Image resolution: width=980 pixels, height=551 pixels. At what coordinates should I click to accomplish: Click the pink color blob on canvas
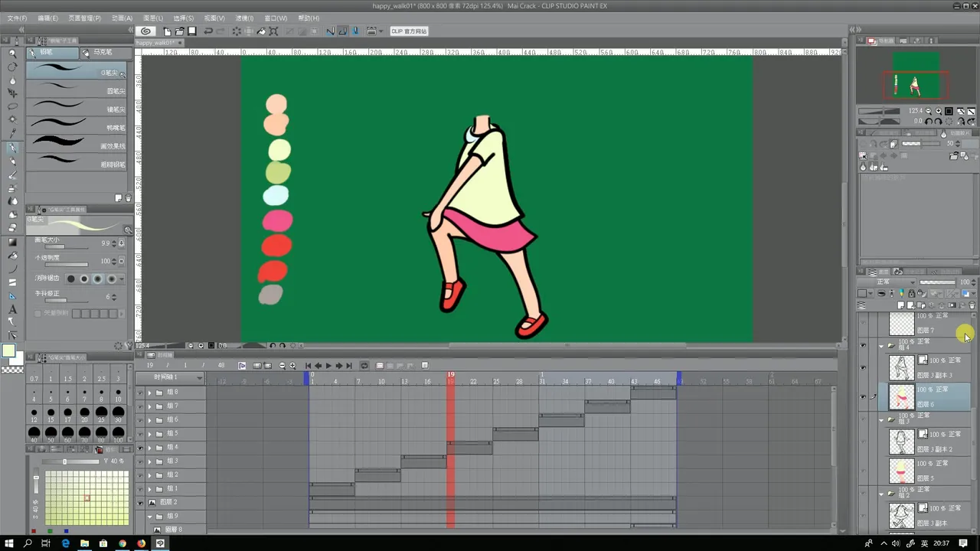(277, 221)
